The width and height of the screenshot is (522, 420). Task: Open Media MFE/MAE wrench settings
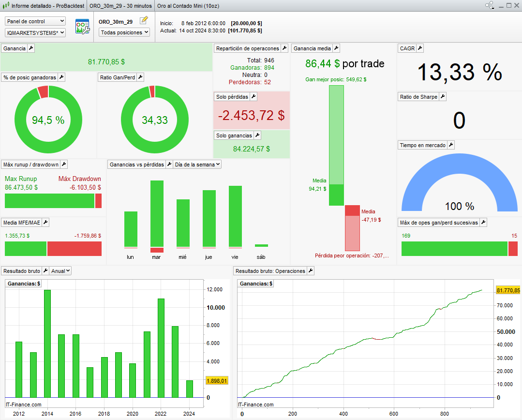(45, 223)
